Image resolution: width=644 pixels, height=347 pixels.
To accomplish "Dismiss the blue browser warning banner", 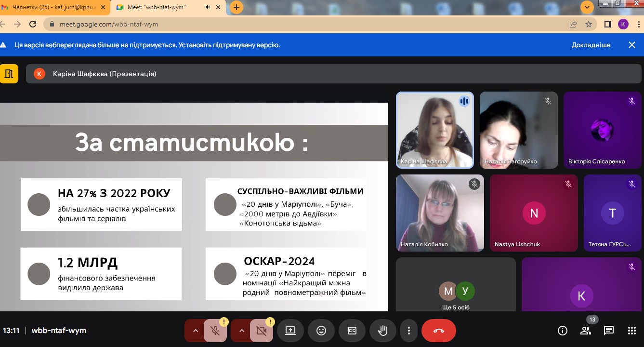I will pos(632,45).
